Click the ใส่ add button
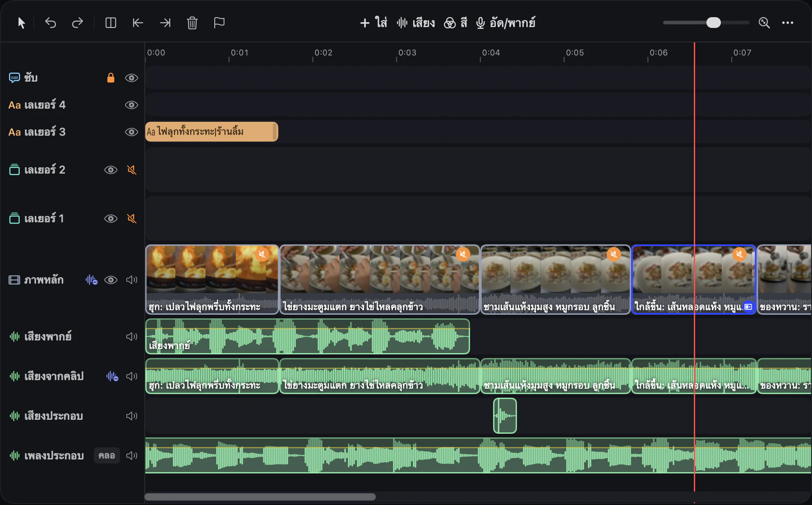This screenshot has width=812, height=505. point(374,23)
